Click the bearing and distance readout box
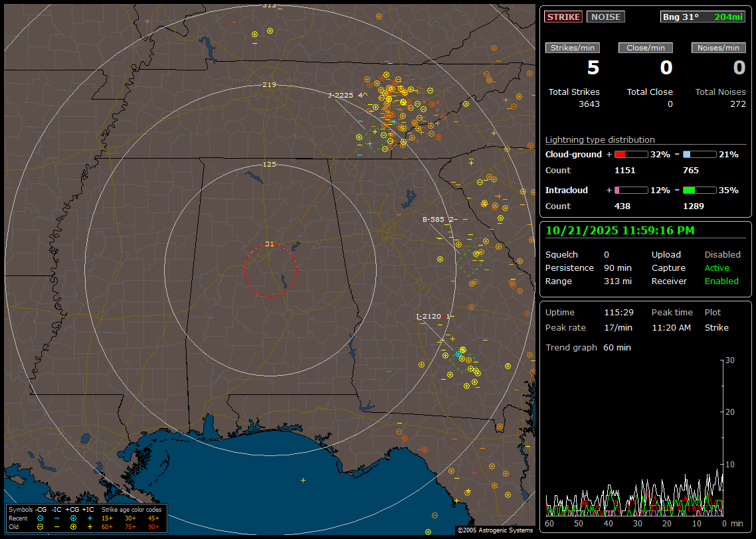The width and height of the screenshot is (756, 539). click(x=702, y=17)
